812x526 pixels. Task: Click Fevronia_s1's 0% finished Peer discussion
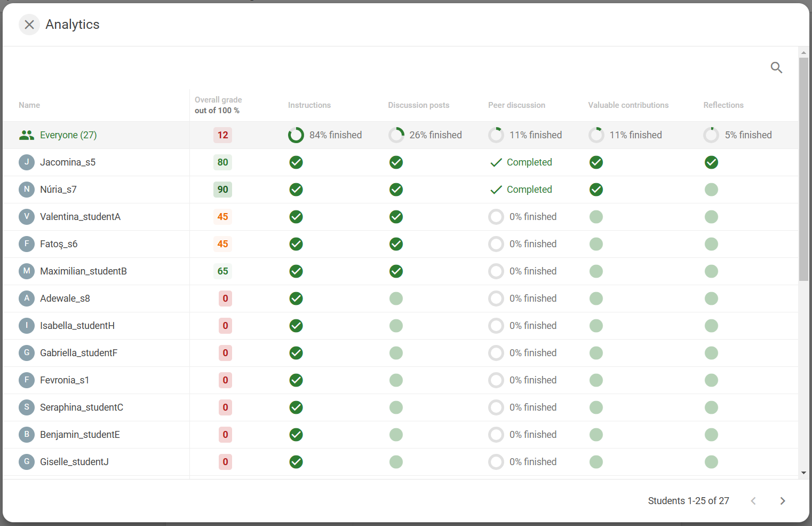pyautogui.click(x=523, y=380)
